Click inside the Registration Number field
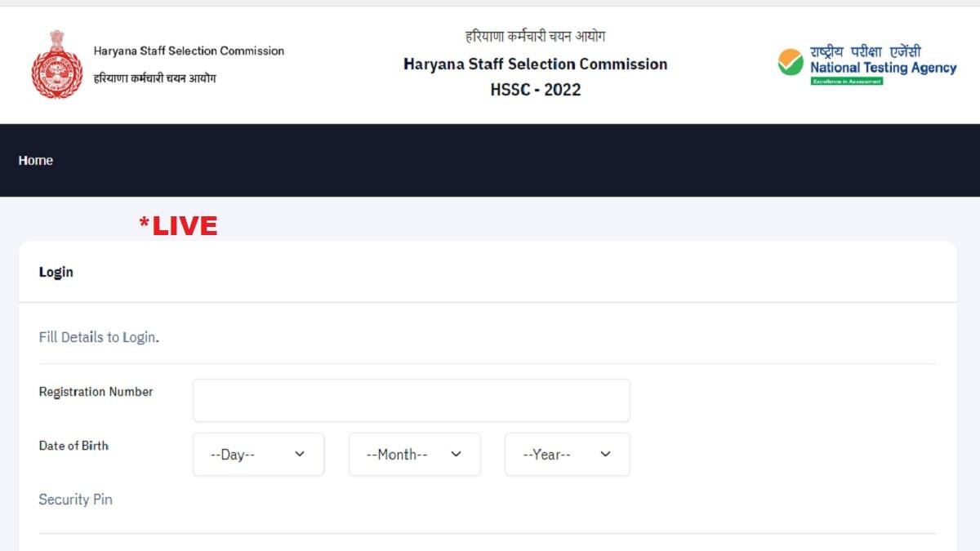Viewport: 980px width, 551px height. [x=410, y=399]
